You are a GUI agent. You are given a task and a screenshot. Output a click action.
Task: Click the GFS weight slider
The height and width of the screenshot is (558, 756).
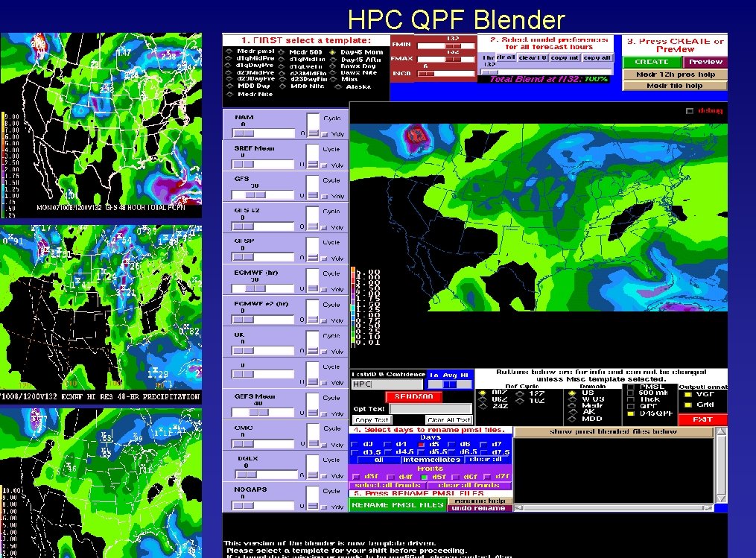263,195
